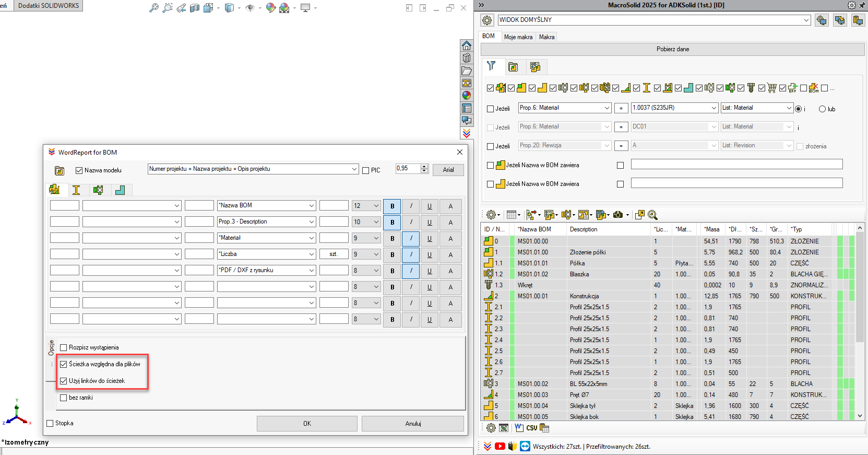Increase the 0,95 scale value with spinner

pyautogui.click(x=424, y=167)
